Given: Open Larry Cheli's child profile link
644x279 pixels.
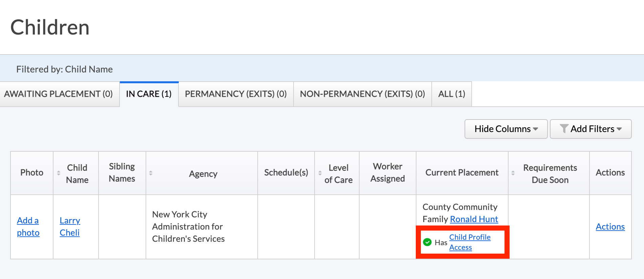Looking at the screenshot, I should click(x=70, y=227).
